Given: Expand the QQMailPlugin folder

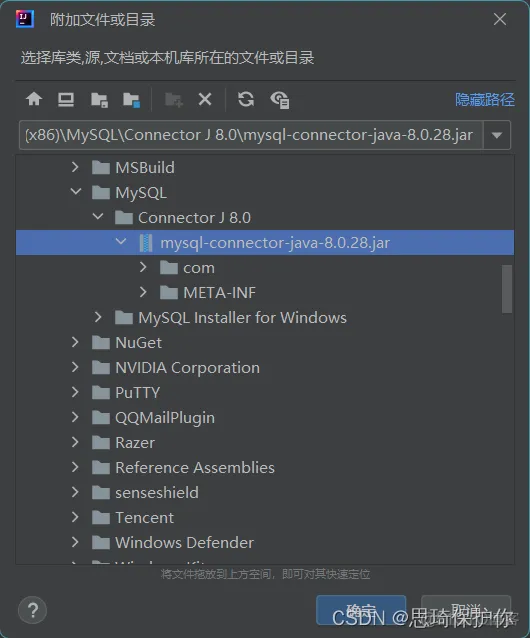Looking at the screenshot, I should pyautogui.click(x=75, y=417).
